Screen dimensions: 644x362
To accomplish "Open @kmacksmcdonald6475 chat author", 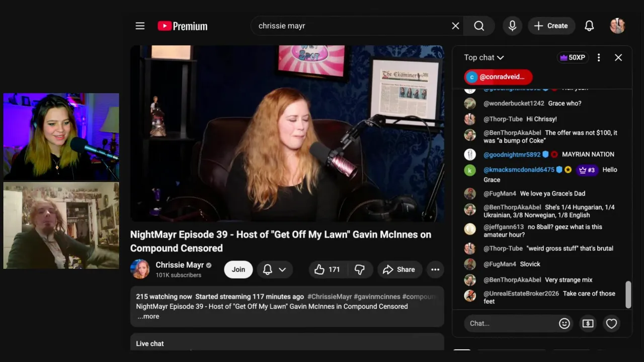I will pyautogui.click(x=519, y=170).
